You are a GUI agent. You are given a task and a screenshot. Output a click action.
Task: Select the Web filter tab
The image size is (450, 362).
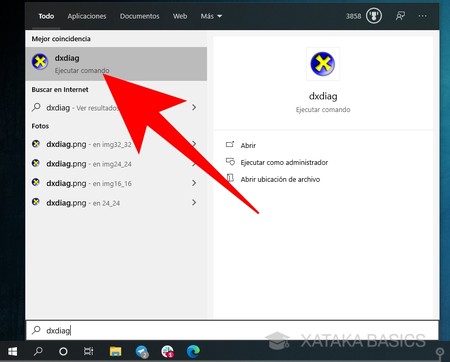180,16
